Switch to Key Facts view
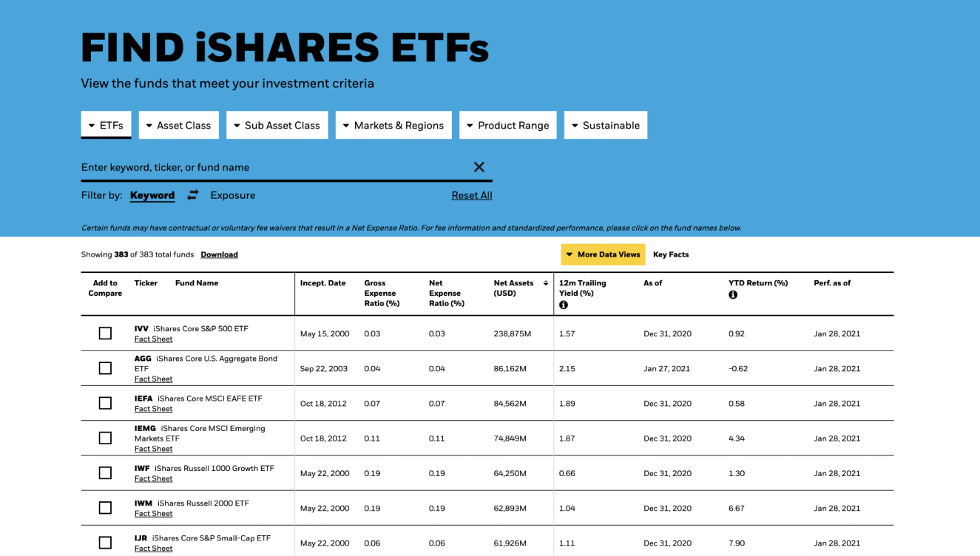Image resolution: width=980 pixels, height=556 pixels. point(671,254)
